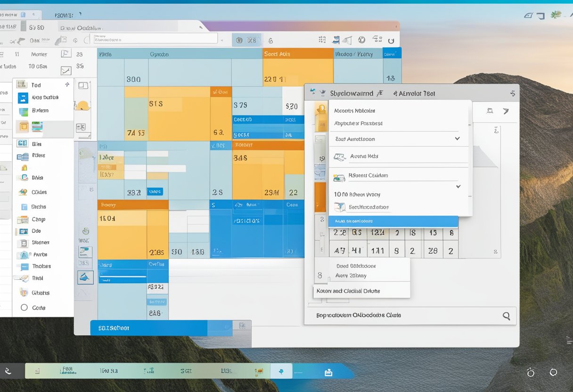Expand the Ted section header in the sidebar
Image resolution: width=573 pixels, height=392 pixels.
coord(67,85)
